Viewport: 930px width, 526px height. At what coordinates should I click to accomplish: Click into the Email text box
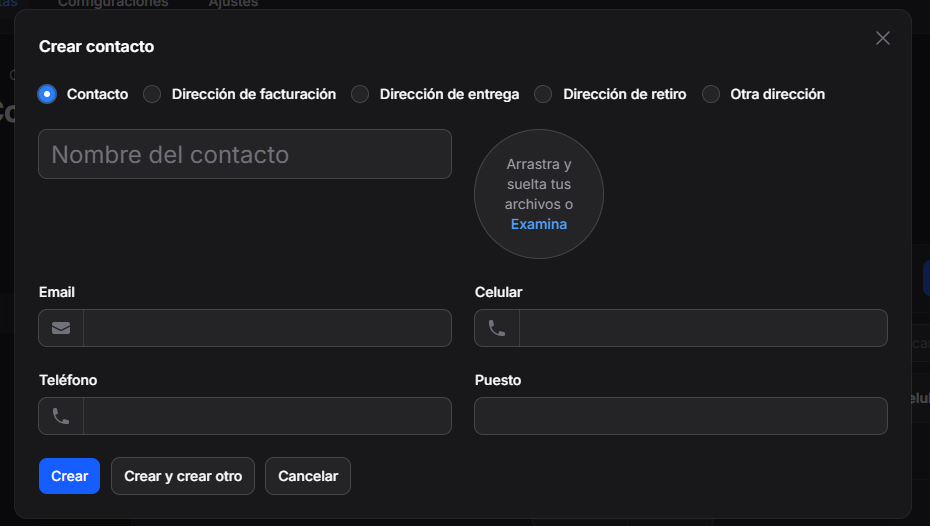[x=267, y=328]
